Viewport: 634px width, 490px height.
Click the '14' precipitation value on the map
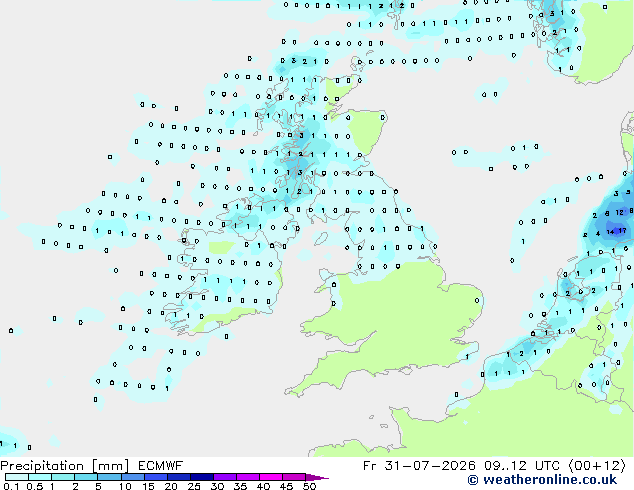(610, 232)
